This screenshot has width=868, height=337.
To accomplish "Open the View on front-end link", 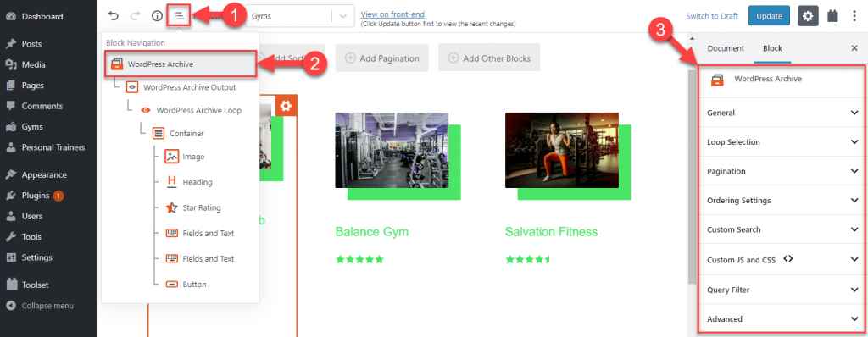I will [392, 14].
